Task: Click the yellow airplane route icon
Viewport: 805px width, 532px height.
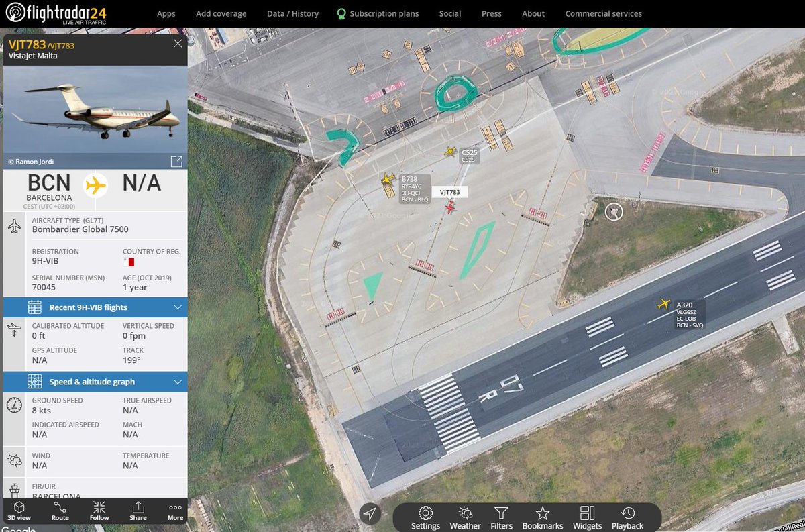Action: tap(96, 184)
